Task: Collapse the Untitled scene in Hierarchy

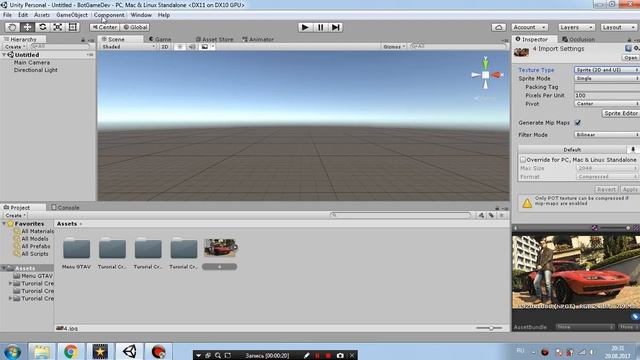Action: tap(4, 55)
